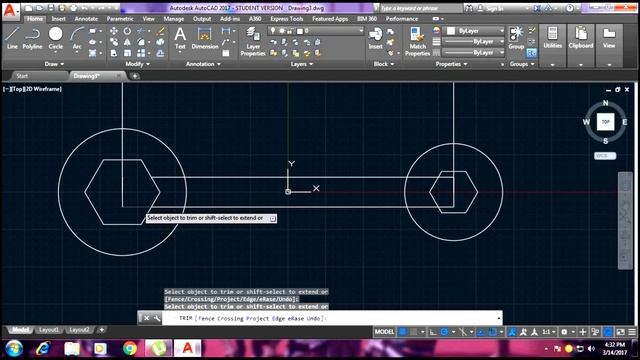Screen dimensions: 640x360
Task: Select the Fillet tool
Action: click(x=141, y=42)
